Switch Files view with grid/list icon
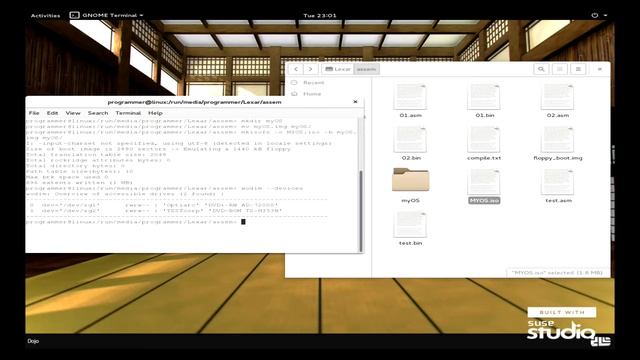The image size is (640, 360). click(x=560, y=69)
